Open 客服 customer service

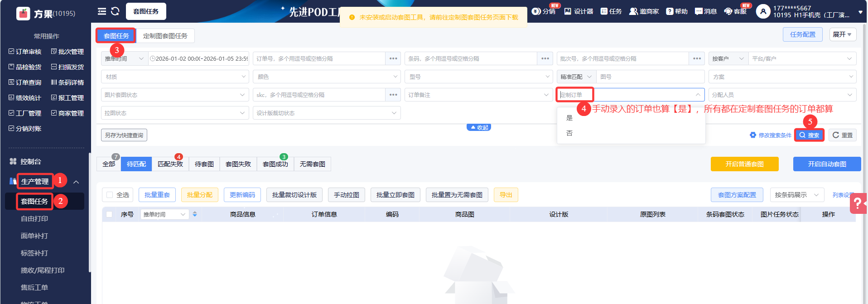coord(736,11)
